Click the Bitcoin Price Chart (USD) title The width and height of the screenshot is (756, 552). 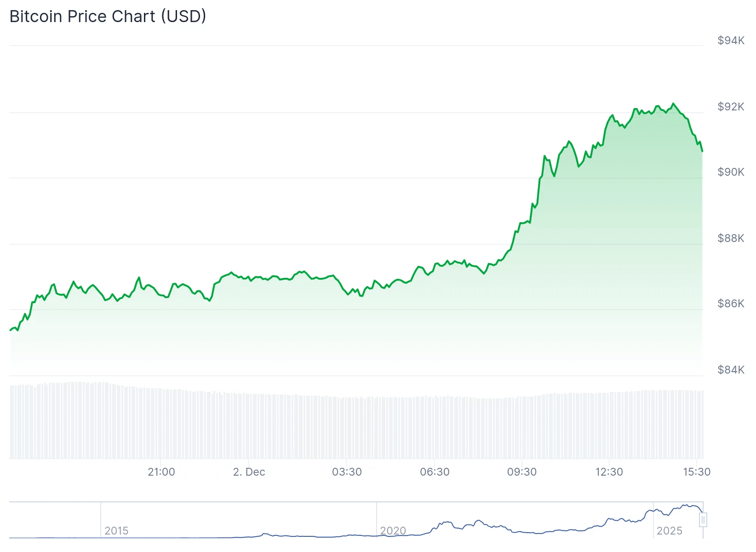click(108, 17)
